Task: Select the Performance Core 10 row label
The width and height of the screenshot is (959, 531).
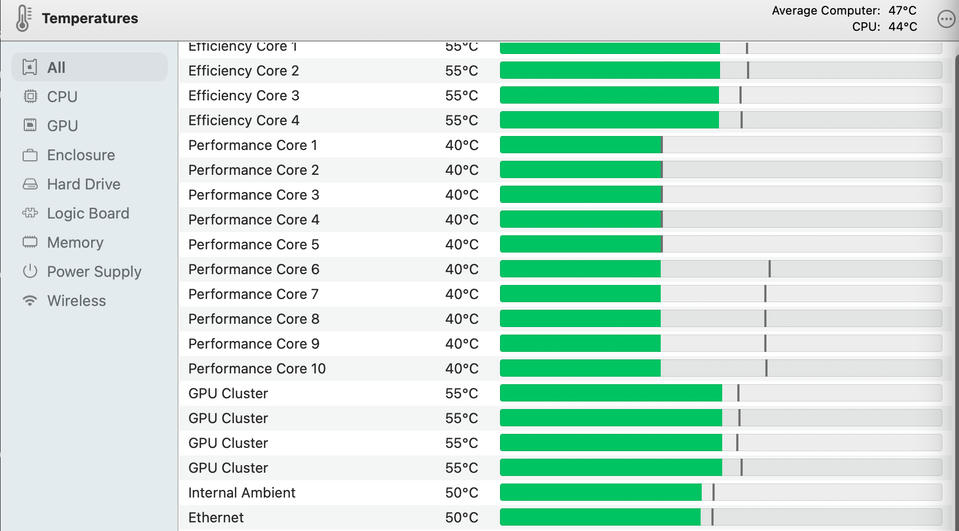Action: [x=257, y=369]
